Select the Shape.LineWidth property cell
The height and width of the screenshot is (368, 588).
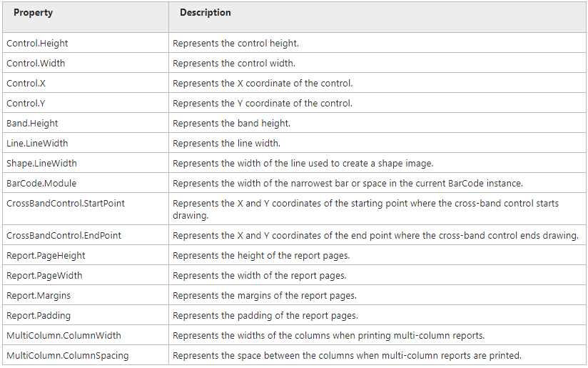point(41,164)
